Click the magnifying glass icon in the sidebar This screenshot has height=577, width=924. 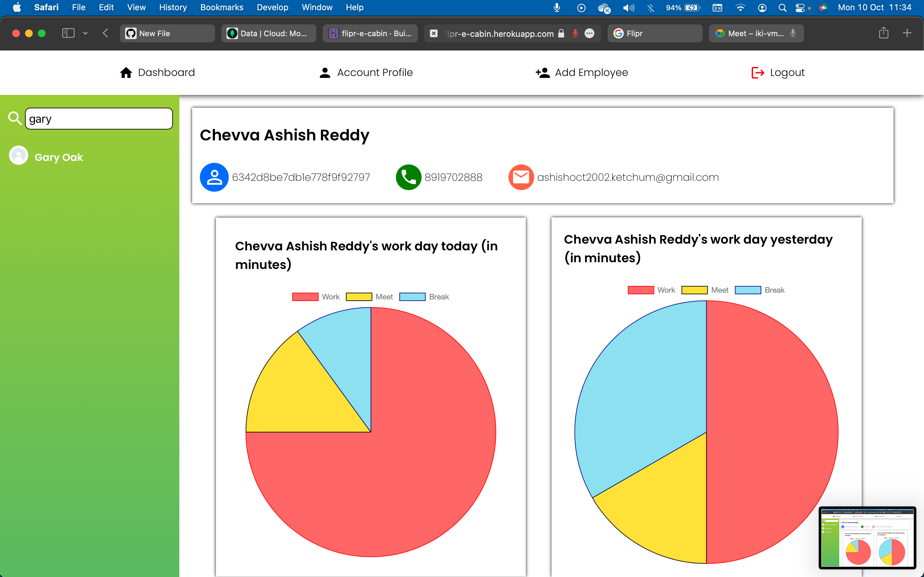tap(15, 118)
